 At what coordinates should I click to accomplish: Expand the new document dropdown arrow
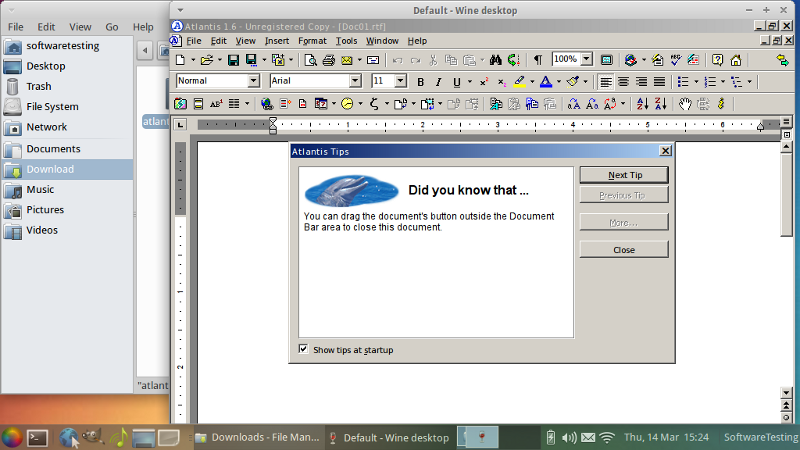click(193, 60)
